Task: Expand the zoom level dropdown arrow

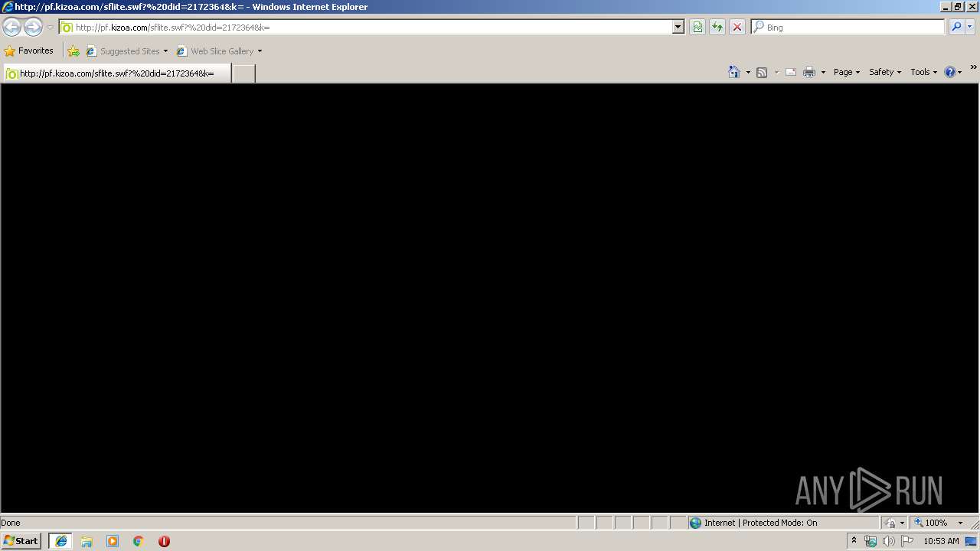Action: coord(961,523)
